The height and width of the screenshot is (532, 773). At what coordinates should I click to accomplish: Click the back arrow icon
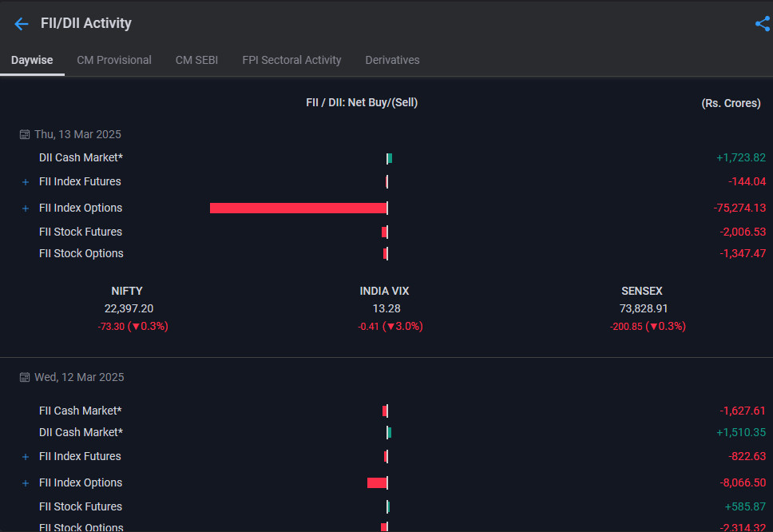point(22,24)
